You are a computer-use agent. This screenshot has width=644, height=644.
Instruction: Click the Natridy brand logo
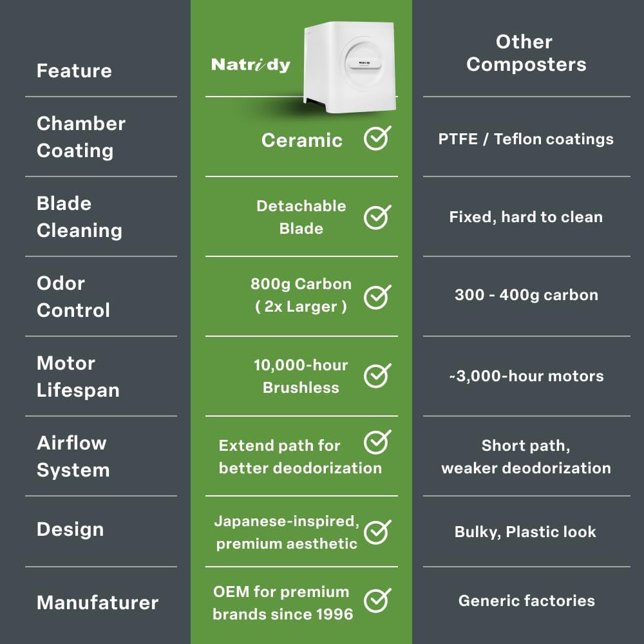251,64
